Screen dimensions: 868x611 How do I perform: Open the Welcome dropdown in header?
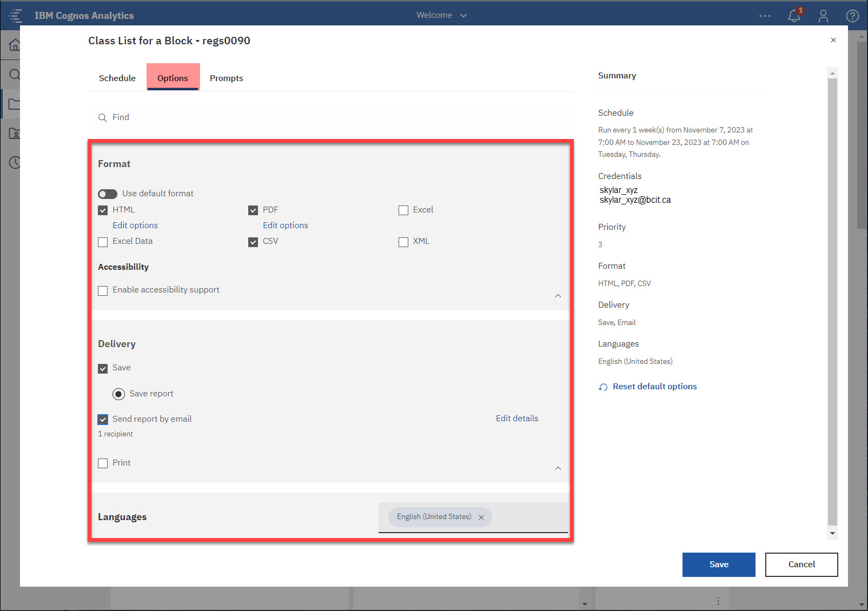[x=441, y=15]
